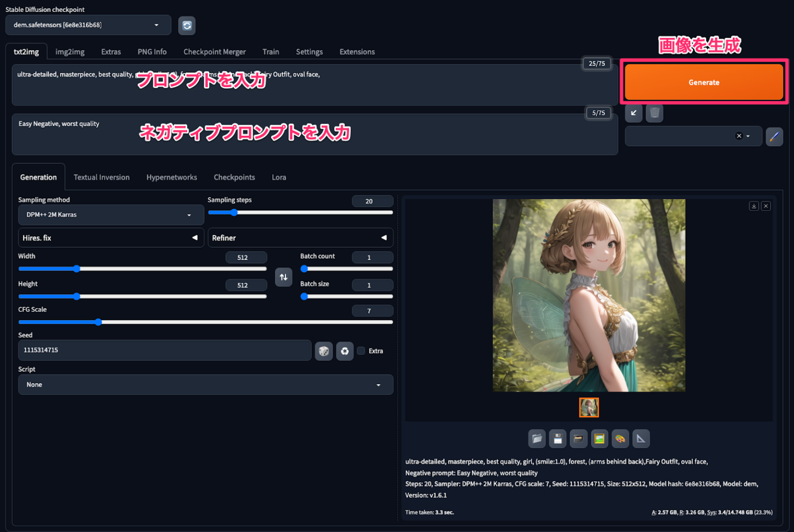Click the Generate button
The image size is (794, 532).
point(704,82)
